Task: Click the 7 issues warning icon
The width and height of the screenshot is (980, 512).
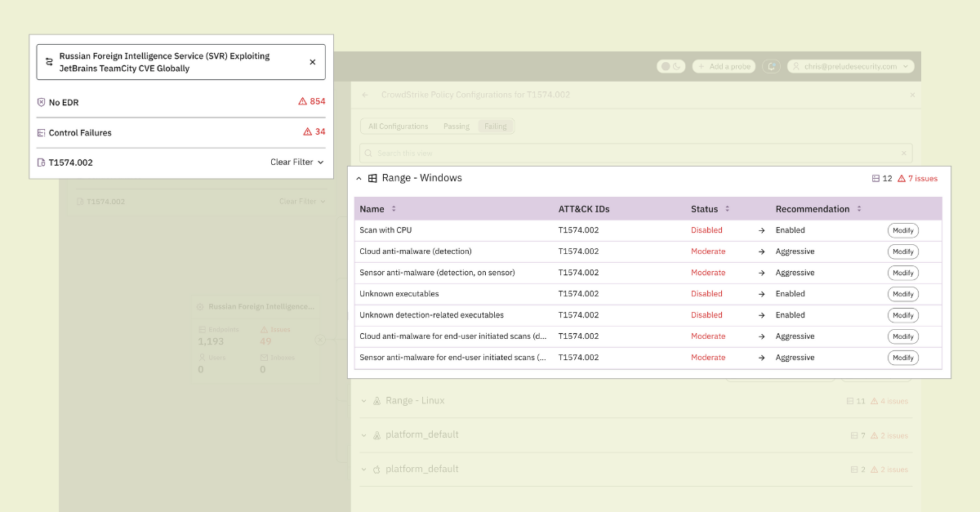Action: 902,178
